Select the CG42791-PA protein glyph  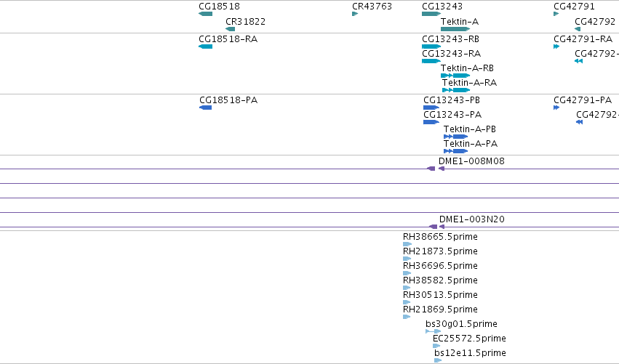coord(556,108)
